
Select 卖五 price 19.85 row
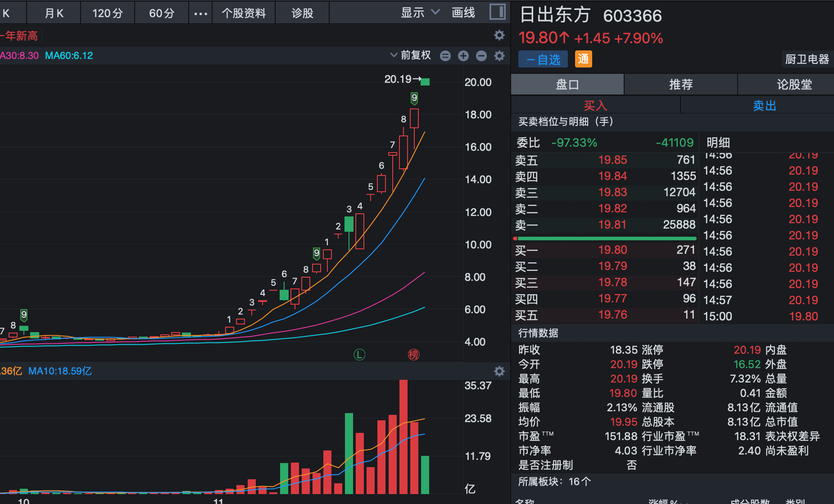pos(605,160)
